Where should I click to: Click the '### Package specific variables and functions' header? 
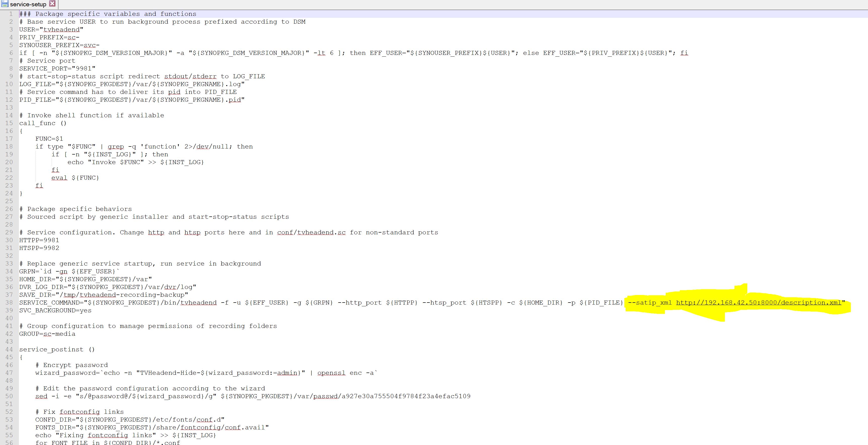click(x=108, y=14)
